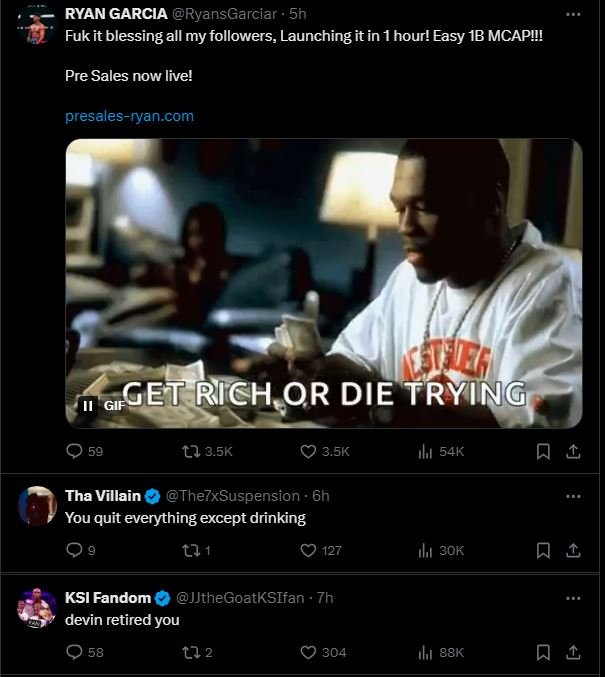This screenshot has height=677, width=605.
Task: Share Tha Villain's reply
Action: [x=574, y=549]
